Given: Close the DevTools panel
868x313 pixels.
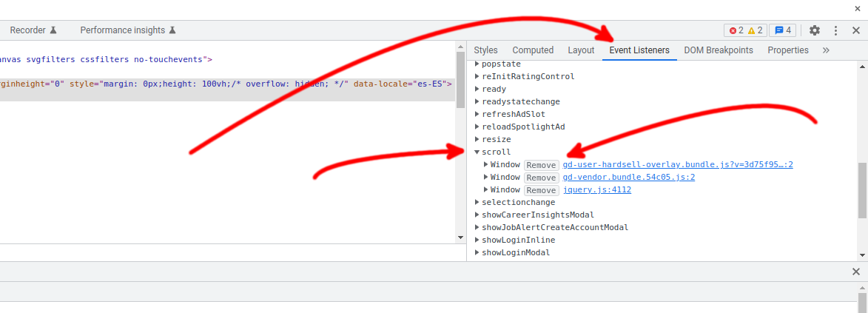Looking at the screenshot, I should coord(855,30).
